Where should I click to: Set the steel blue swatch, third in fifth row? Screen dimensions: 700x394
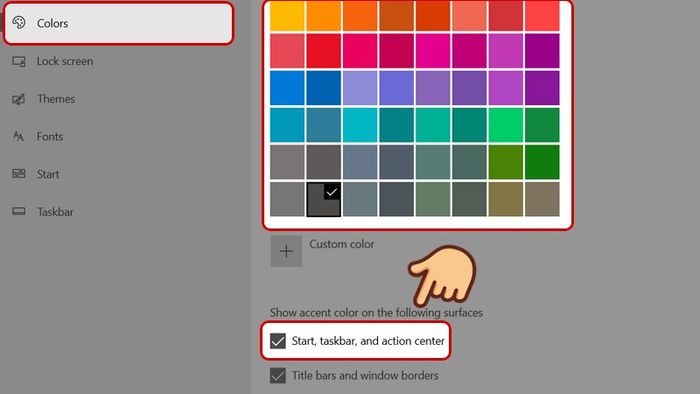(x=360, y=162)
